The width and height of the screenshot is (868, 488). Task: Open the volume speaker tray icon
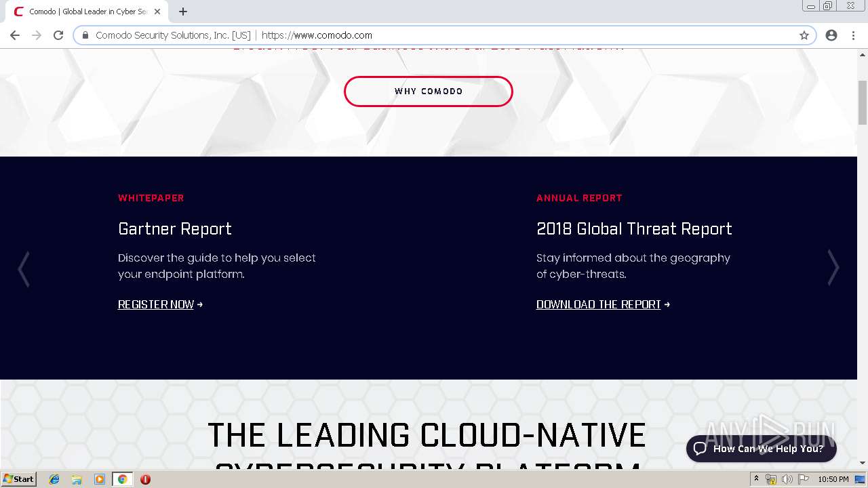point(787,479)
